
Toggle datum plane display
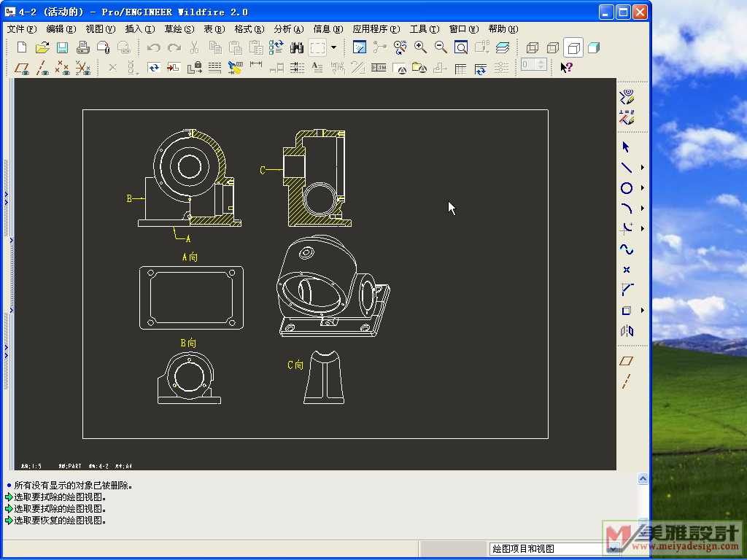coord(22,68)
